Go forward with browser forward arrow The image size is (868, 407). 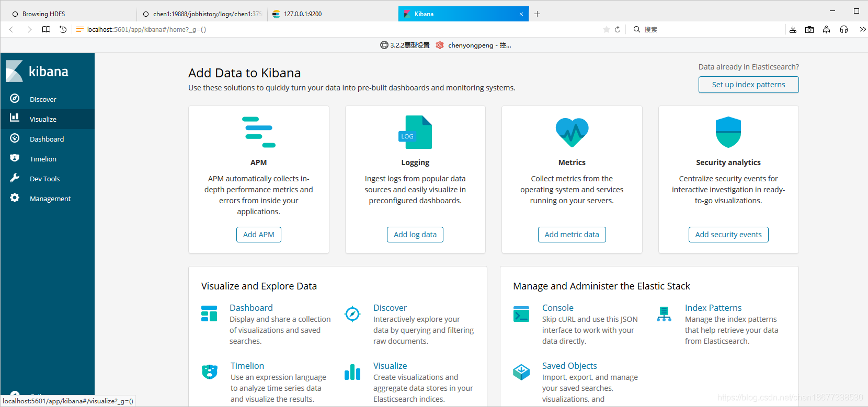[x=29, y=30]
